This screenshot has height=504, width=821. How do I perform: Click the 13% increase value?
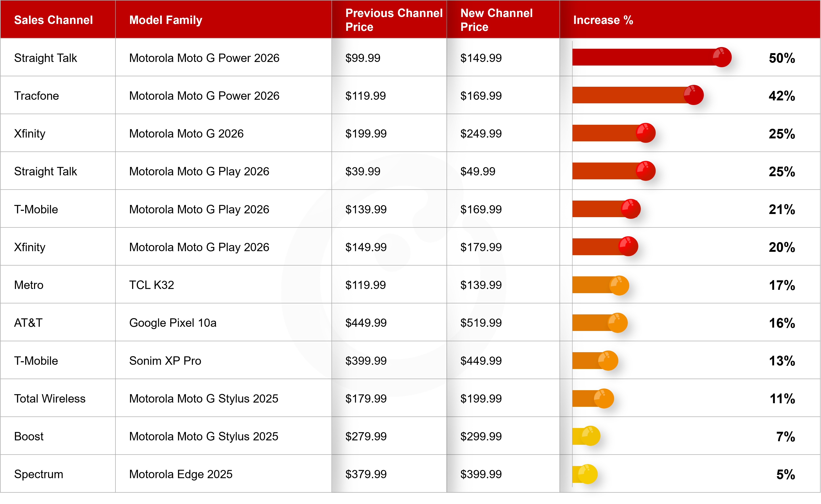pyautogui.click(x=782, y=361)
